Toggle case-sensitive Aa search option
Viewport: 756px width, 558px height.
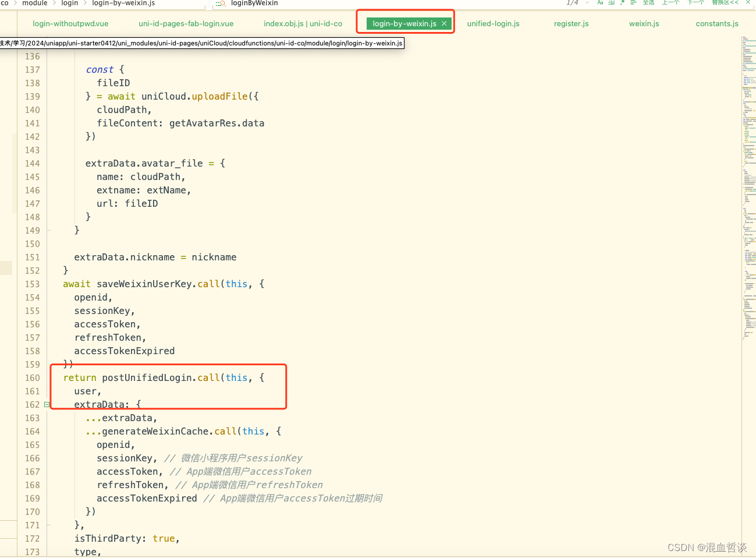(x=600, y=2)
